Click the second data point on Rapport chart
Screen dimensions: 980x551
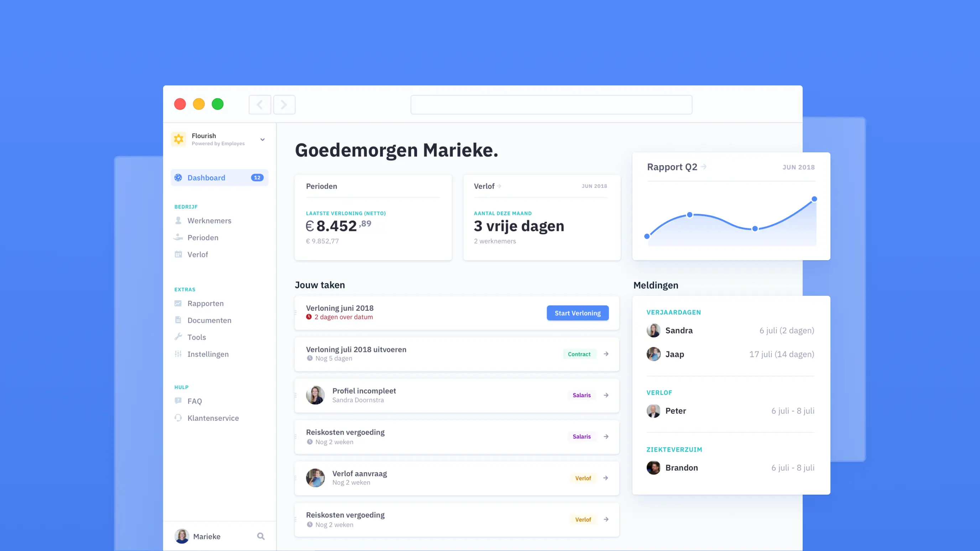[x=690, y=215]
